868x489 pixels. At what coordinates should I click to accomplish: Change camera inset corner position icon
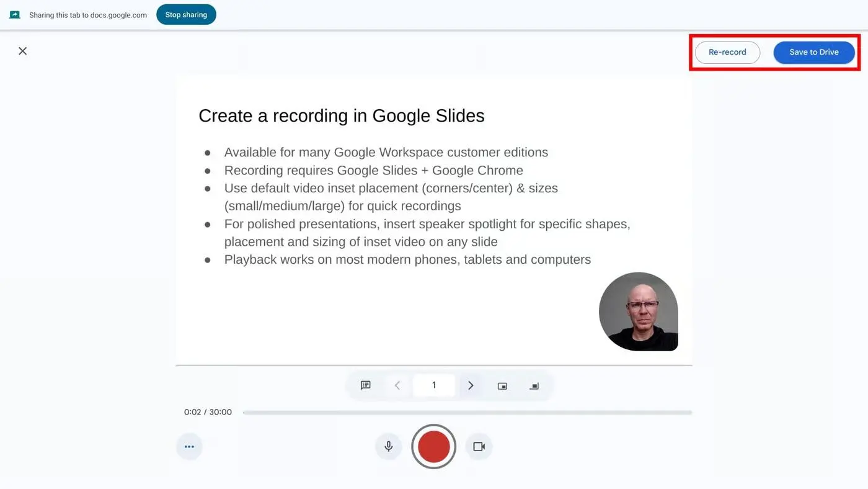[x=534, y=386]
